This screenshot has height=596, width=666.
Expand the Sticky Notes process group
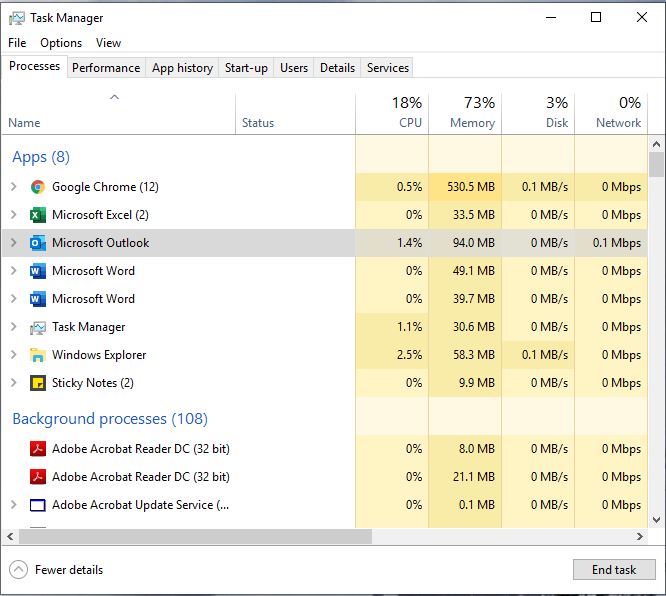(14, 383)
